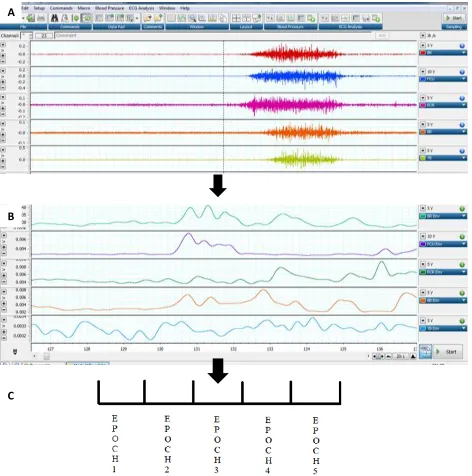The image size is (472, 476).
Task: Click the time axis icon below panel B
Action: [15, 352]
